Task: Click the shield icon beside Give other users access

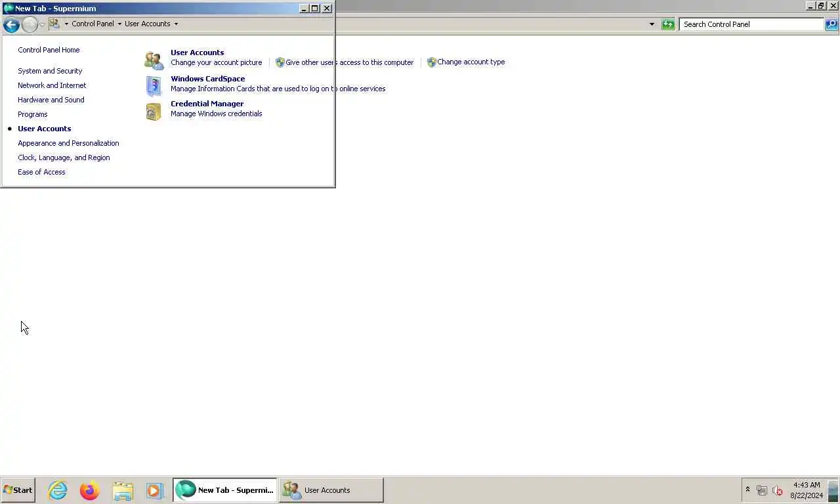Action: tap(280, 62)
